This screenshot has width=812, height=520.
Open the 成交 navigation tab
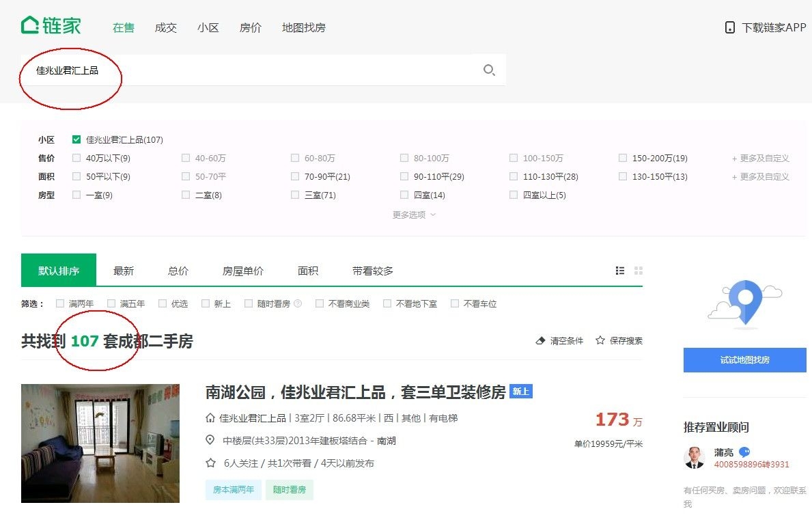pos(166,27)
